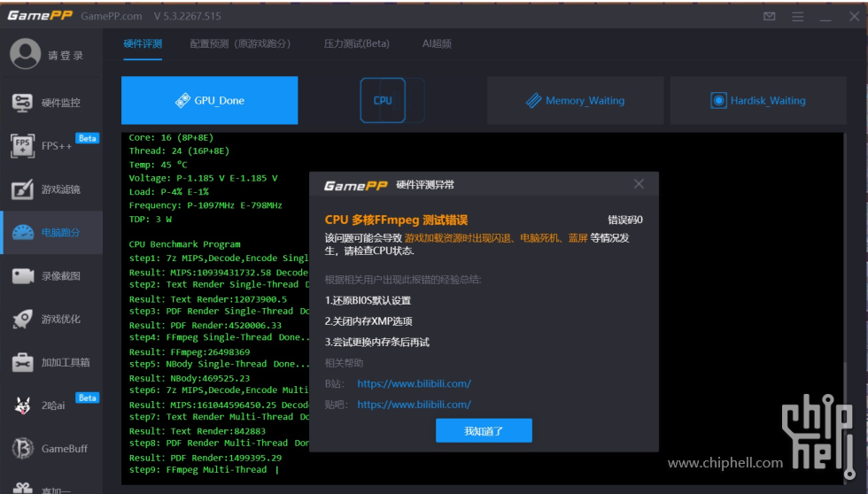Screen dimensions: 868x494
Task: Open 硬件监控 hardware monitor sidebar icon
Action: point(22,103)
